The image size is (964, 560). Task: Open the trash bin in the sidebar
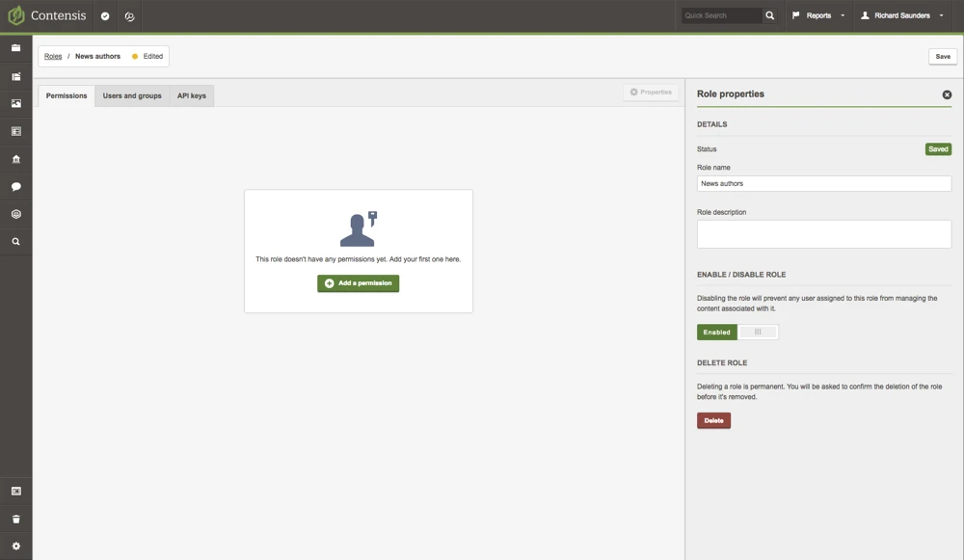(15, 519)
